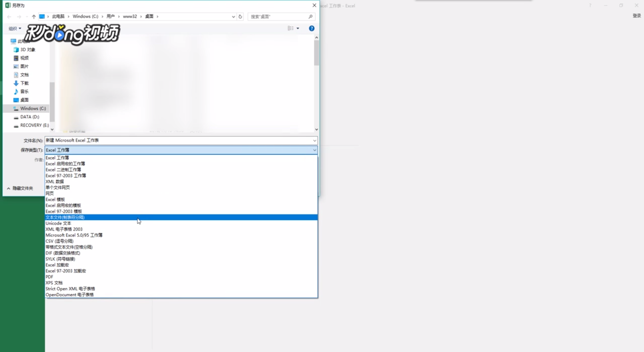Refresh the current folder view

240,16
